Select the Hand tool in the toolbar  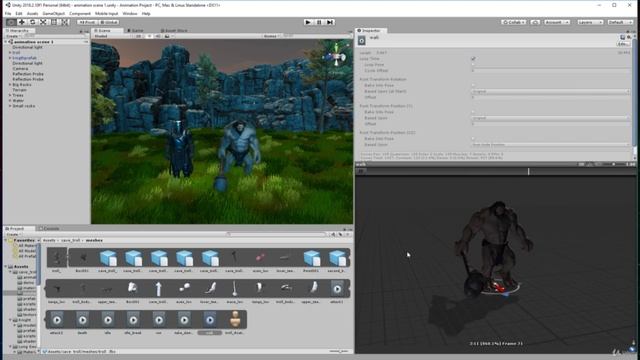[x=11, y=22]
